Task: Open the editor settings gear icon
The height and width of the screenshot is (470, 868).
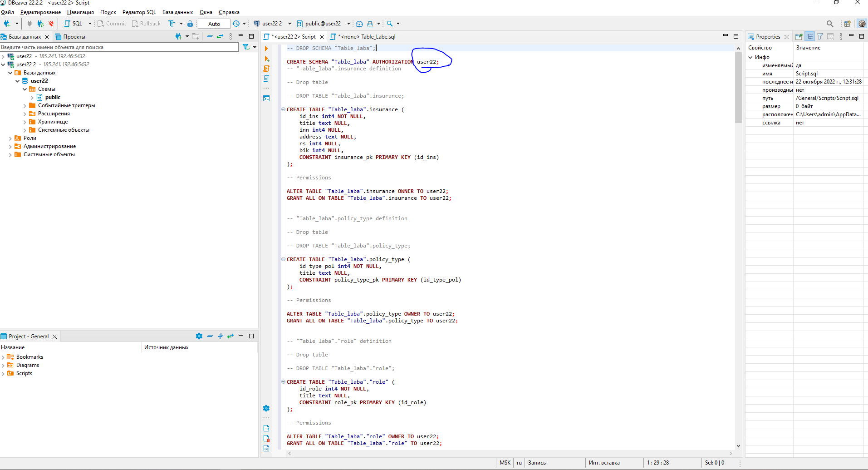Action: click(266, 408)
